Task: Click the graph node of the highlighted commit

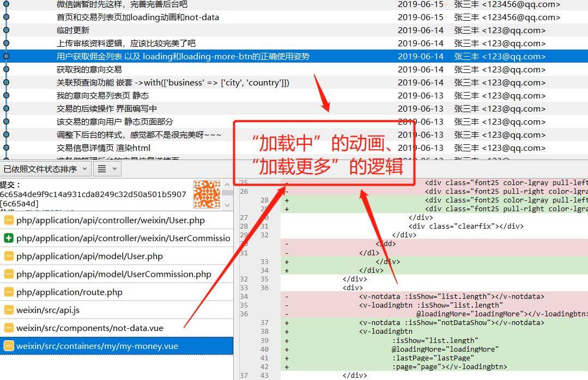Action: pyautogui.click(x=6, y=56)
